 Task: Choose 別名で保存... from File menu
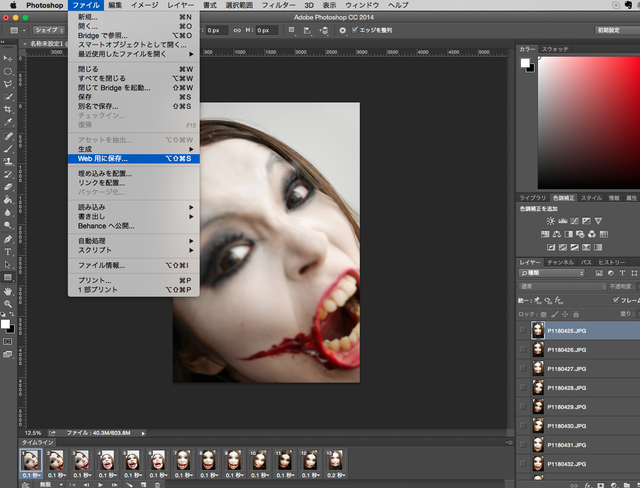[134, 106]
